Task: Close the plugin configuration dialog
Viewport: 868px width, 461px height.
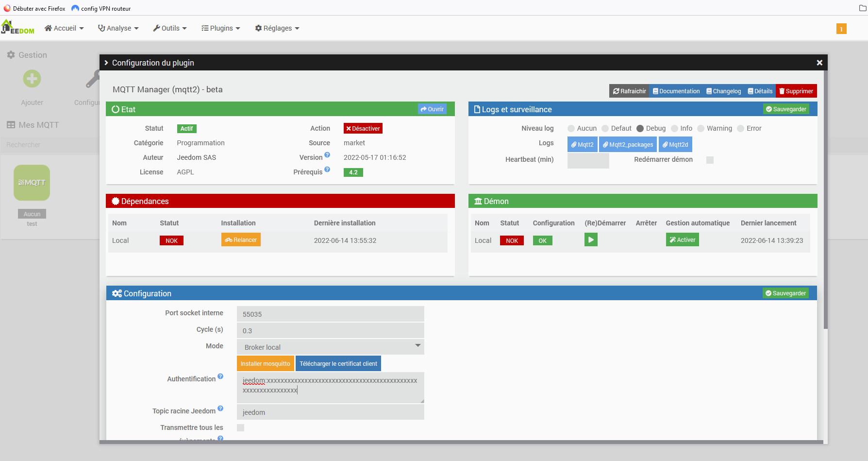Action: pos(819,63)
